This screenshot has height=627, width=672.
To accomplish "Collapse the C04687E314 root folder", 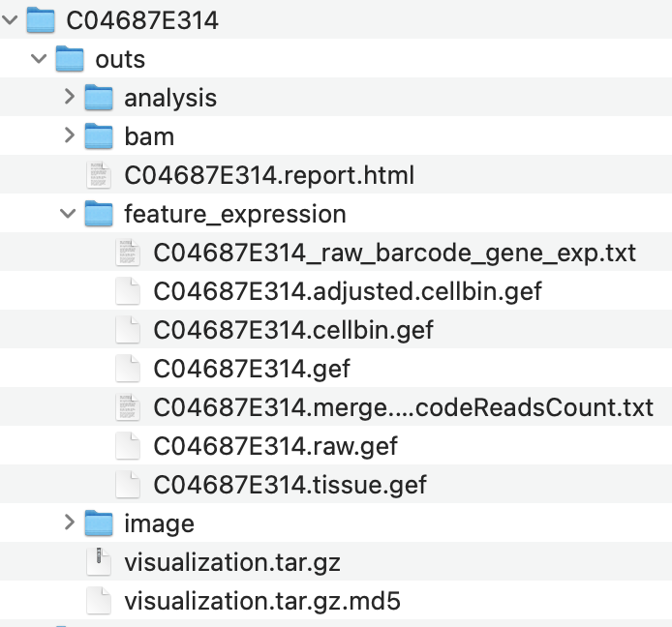I will (10, 19).
